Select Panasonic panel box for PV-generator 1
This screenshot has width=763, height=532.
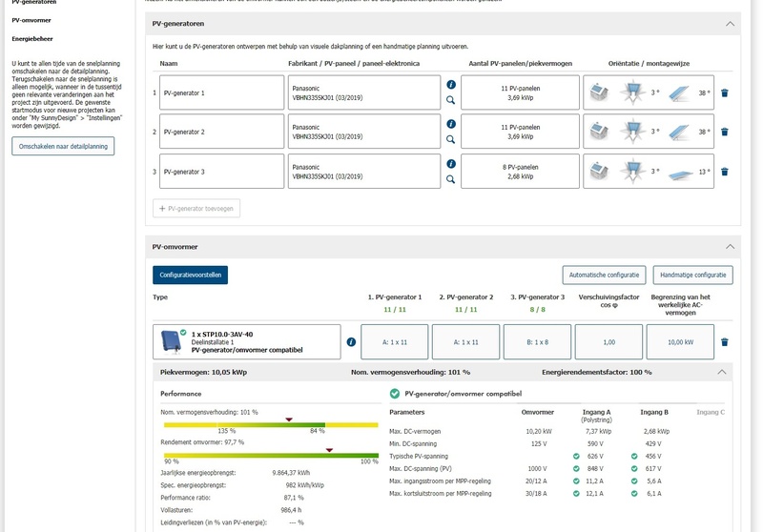(x=364, y=92)
